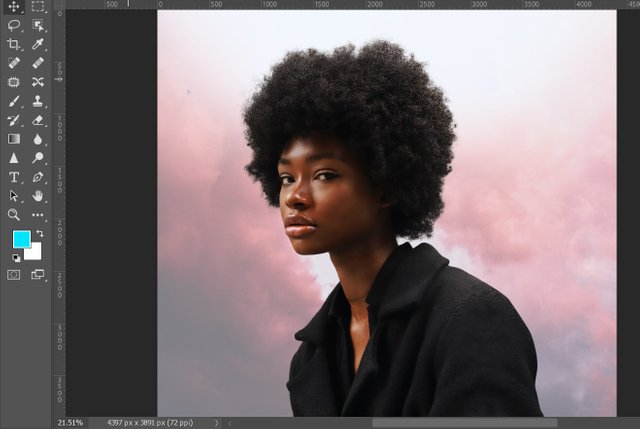Toggle Quick Mask mode

click(13, 275)
